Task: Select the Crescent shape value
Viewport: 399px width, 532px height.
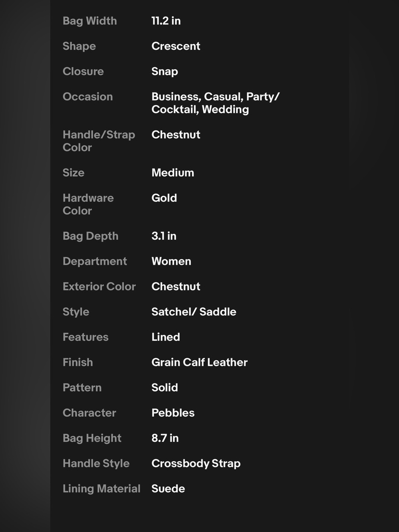Action: (x=176, y=46)
